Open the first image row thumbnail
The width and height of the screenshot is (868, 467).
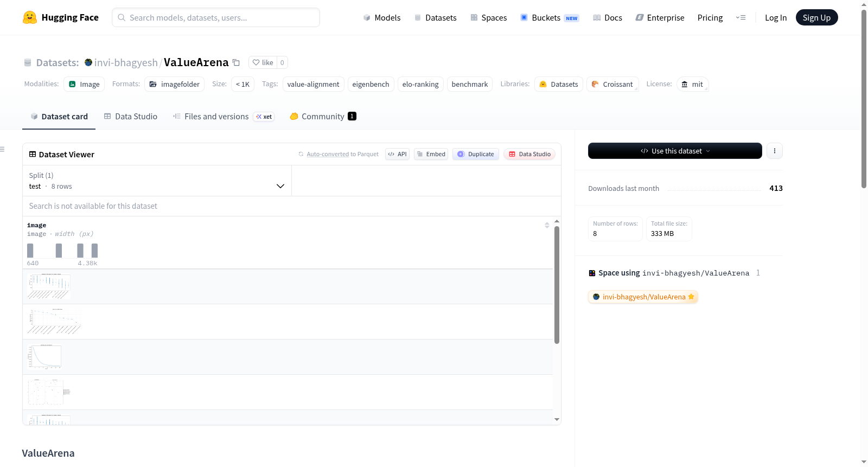tap(49, 286)
